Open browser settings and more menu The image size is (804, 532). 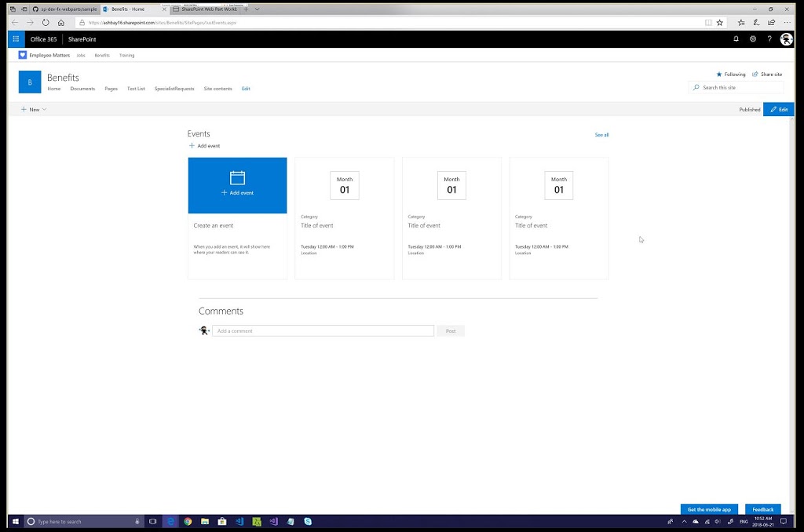[787, 23]
